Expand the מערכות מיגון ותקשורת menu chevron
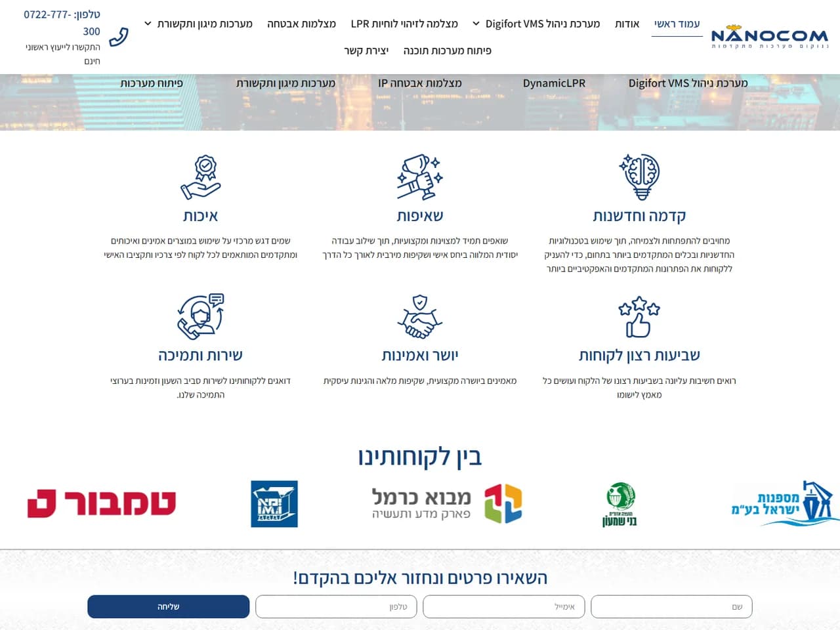840x630 pixels. click(x=148, y=24)
